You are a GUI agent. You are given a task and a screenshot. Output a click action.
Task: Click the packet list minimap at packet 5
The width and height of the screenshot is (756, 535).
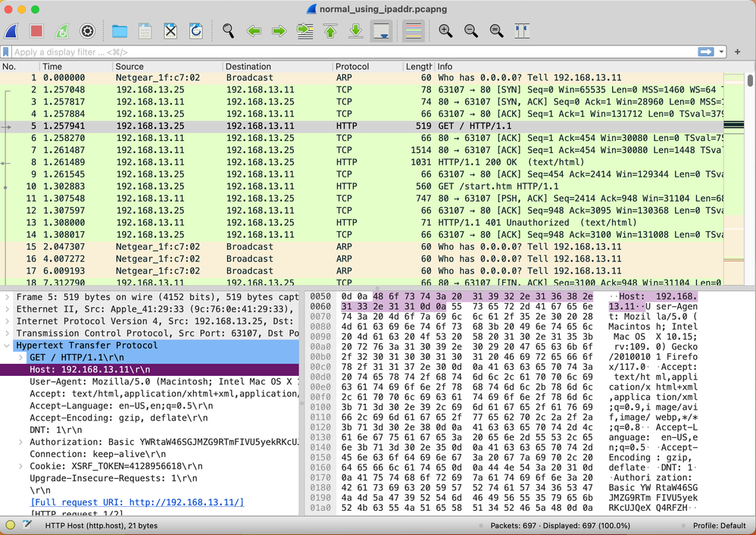[734, 125]
